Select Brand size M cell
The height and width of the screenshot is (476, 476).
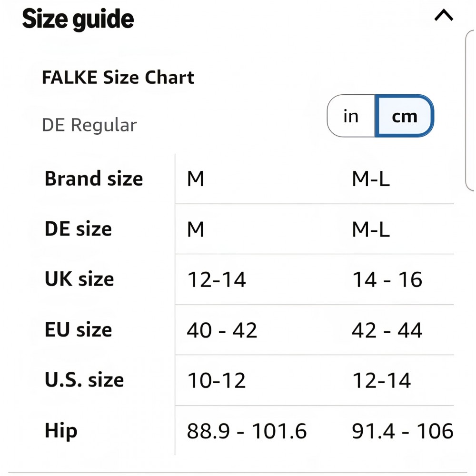click(196, 179)
